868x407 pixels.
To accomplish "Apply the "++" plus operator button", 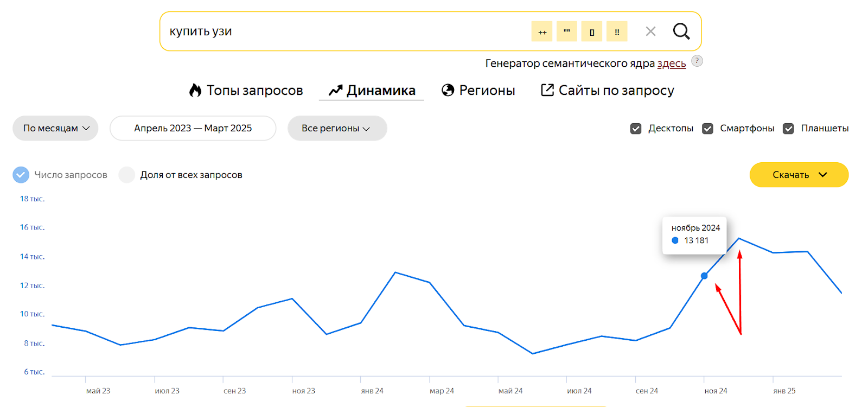I will pyautogui.click(x=542, y=31).
